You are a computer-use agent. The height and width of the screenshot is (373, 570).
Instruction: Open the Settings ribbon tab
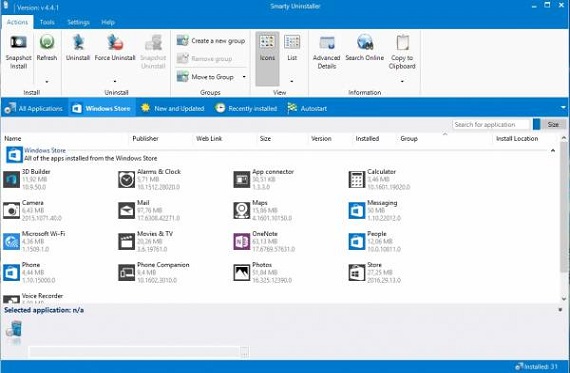[78, 22]
